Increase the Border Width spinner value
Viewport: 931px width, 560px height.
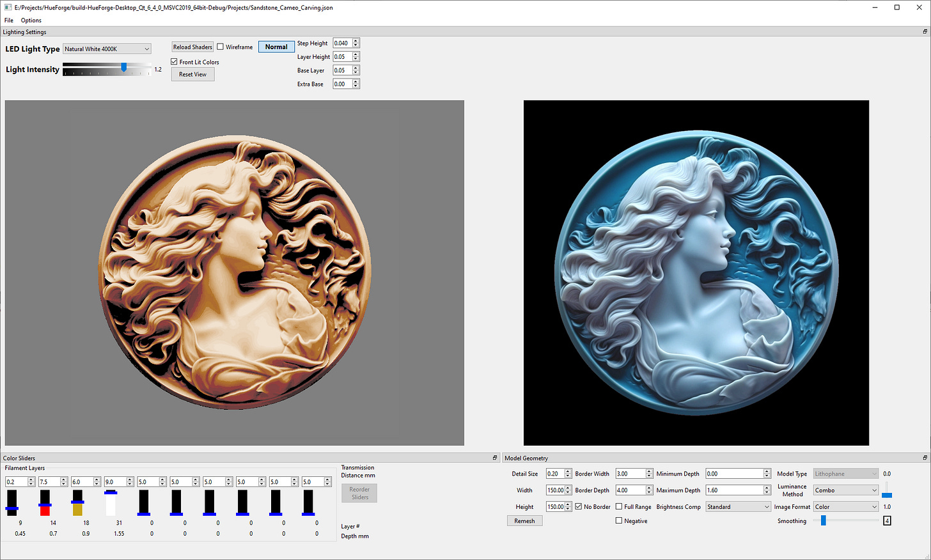(649, 471)
